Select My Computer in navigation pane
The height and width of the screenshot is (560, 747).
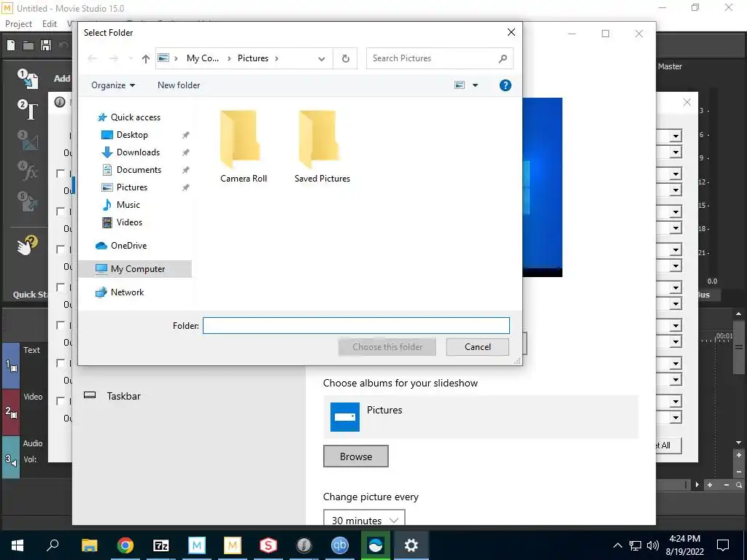(x=137, y=269)
